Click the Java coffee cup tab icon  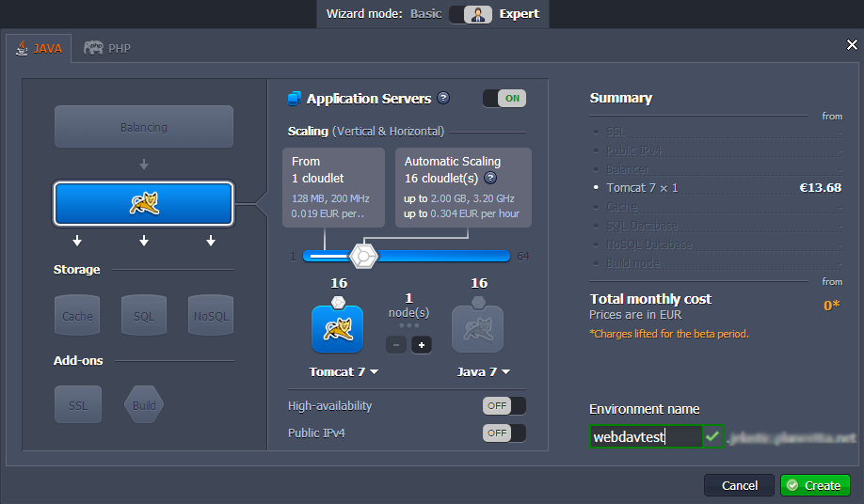[22, 48]
